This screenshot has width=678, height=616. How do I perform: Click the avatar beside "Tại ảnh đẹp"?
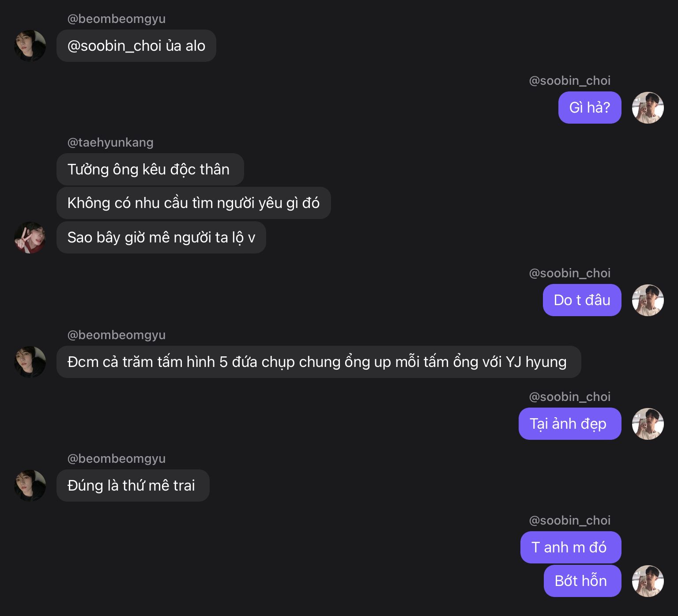coord(648,424)
